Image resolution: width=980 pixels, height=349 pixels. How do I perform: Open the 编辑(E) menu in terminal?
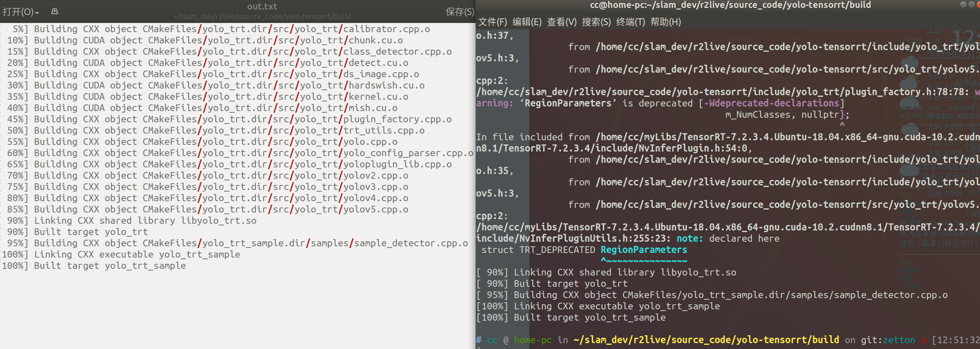527,22
